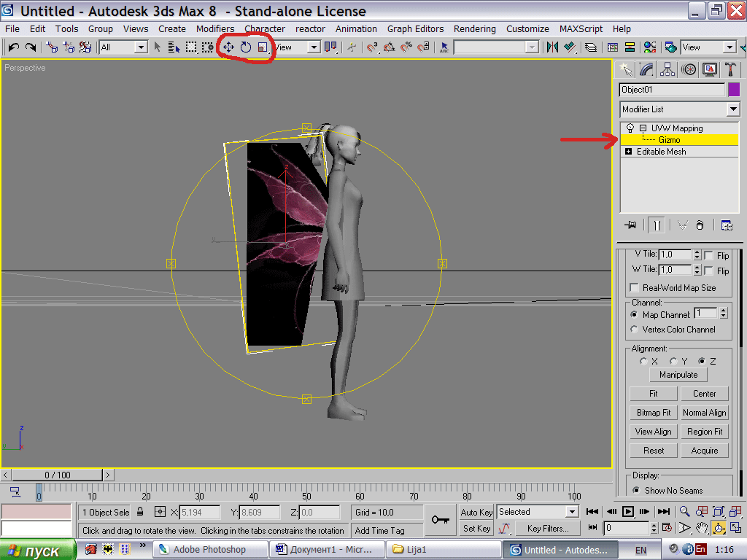Toggle the W Tile Flip checkbox
Image resolution: width=747 pixels, height=560 pixels.
(x=708, y=271)
